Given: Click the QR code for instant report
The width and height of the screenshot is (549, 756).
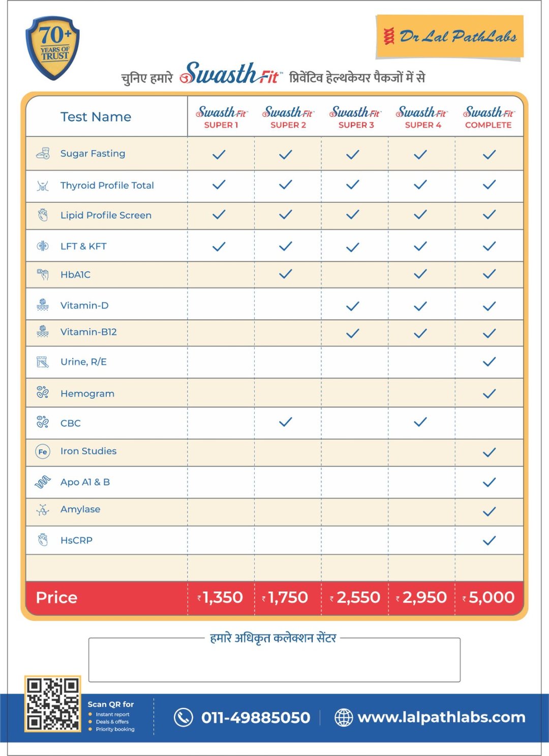Looking at the screenshot, I should click(x=53, y=704).
